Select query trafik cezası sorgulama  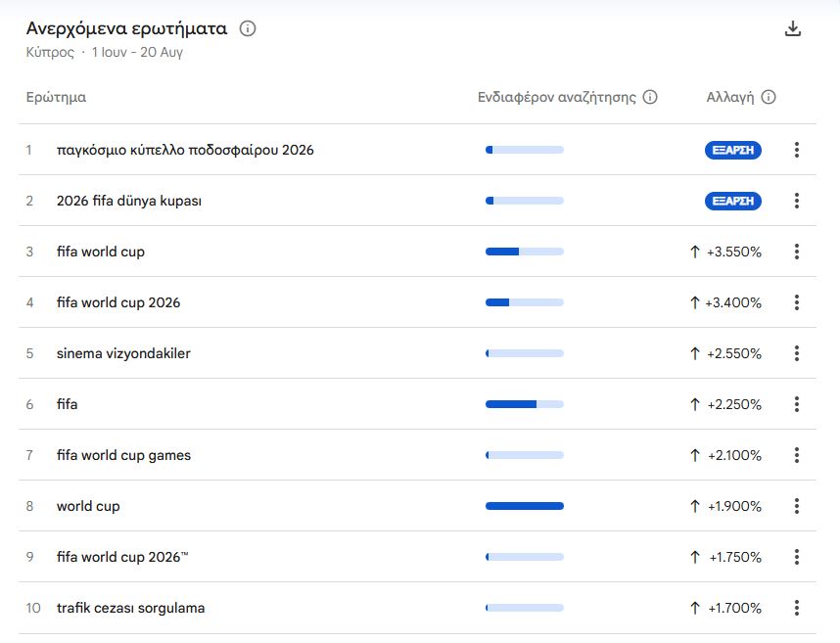[x=131, y=608]
